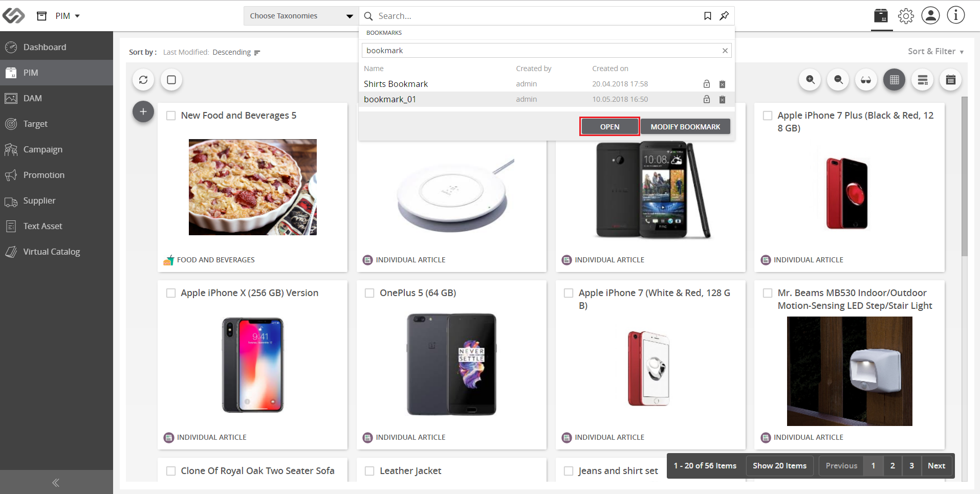Click lock icon for Shirts Bookmark
980x494 pixels.
pyautogui.click(x=707, y=84)
